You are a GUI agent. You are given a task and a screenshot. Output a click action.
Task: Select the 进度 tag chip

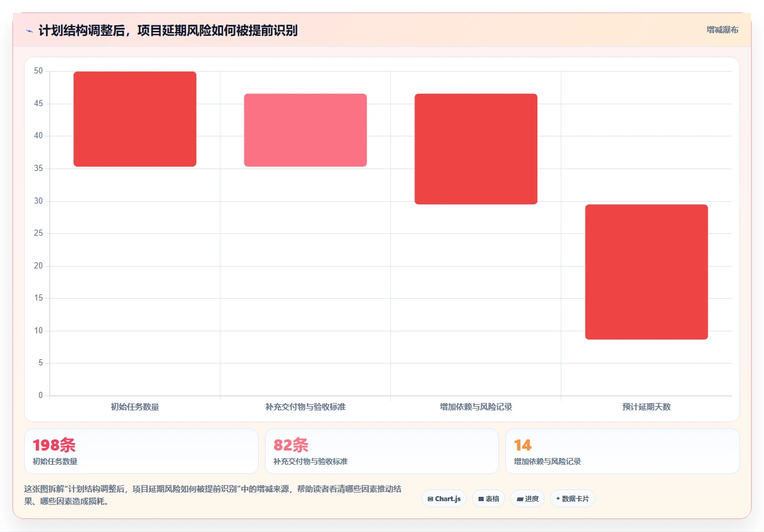click(527, 499)
